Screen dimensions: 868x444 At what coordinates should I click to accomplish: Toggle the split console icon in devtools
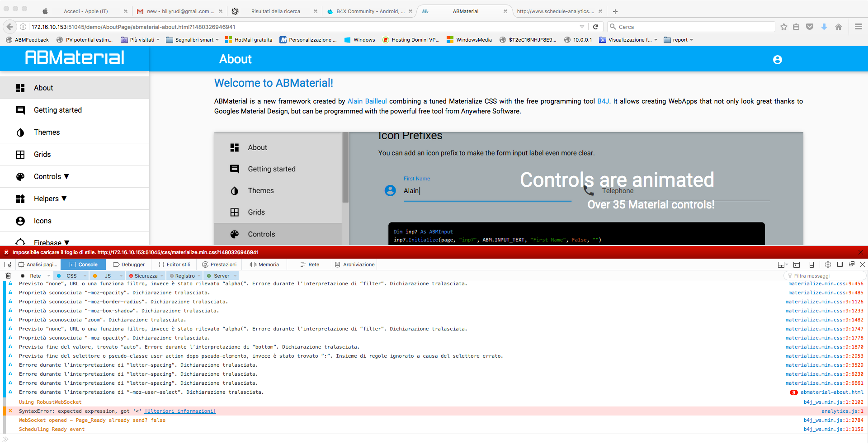(797, 265)
